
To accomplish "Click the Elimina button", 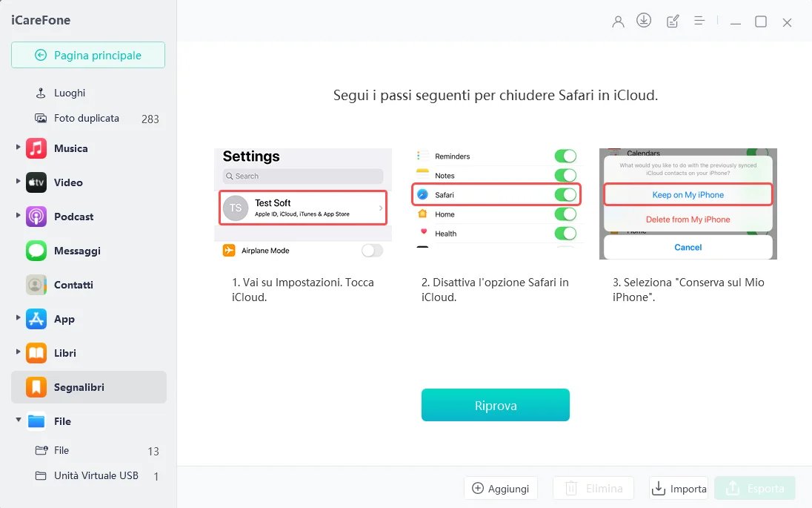I will (x=593, y=488).
